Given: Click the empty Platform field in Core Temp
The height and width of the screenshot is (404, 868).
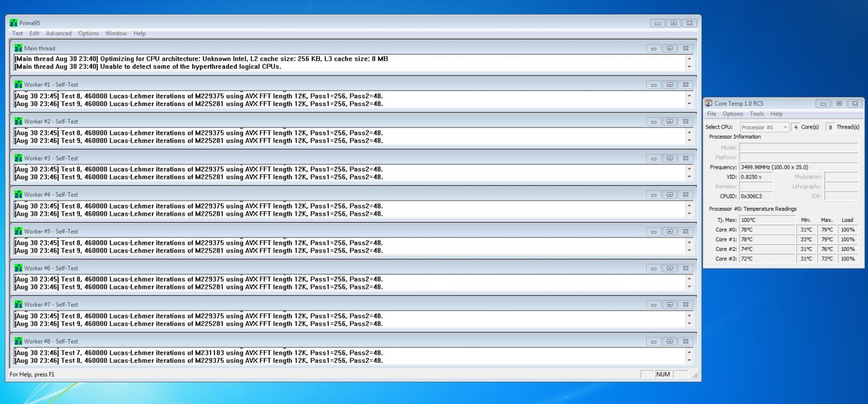Looking at the screenshot, I should pos(798,157).
